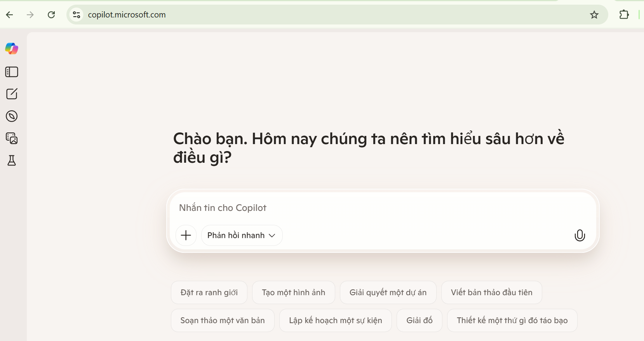Screen dimensions: 644x341
Task: Select the 'Tạo một hình ảnh' suggestion
Action: 293,292
